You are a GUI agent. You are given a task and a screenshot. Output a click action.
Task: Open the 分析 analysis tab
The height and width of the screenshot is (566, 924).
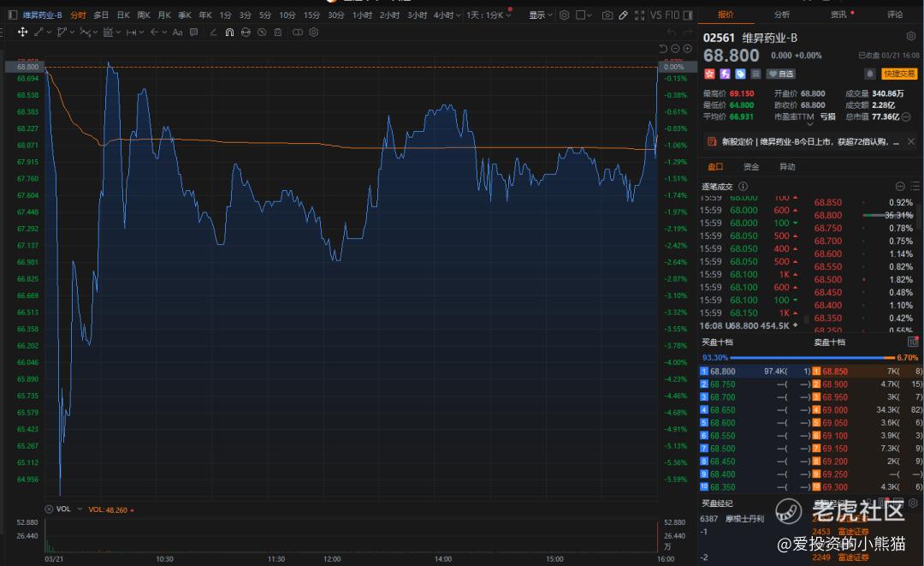pos(782,15)
